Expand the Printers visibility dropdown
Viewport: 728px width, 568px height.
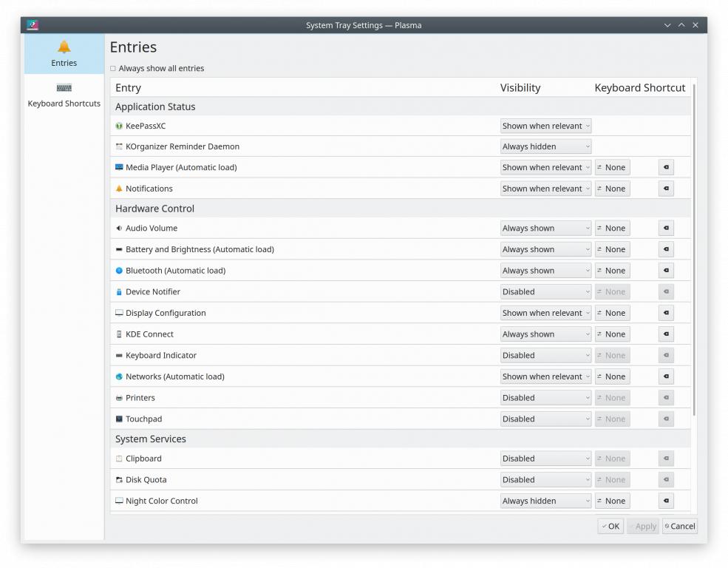pos(545,398)
